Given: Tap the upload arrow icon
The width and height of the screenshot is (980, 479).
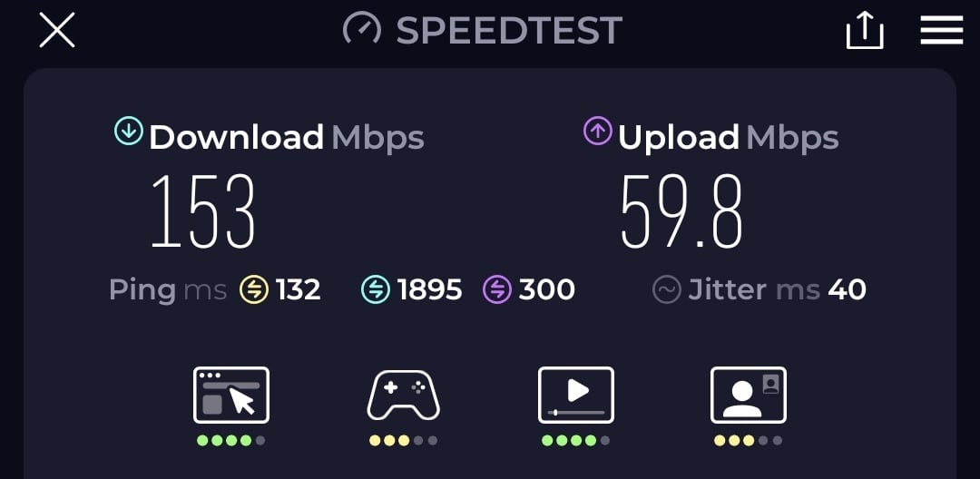Looking at the screenshot, I should 597,132.
